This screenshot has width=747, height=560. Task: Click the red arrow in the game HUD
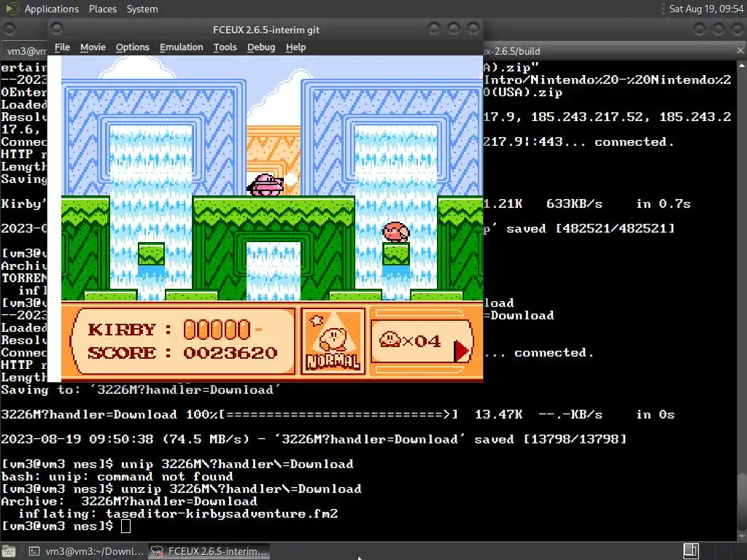pos(461,351)
